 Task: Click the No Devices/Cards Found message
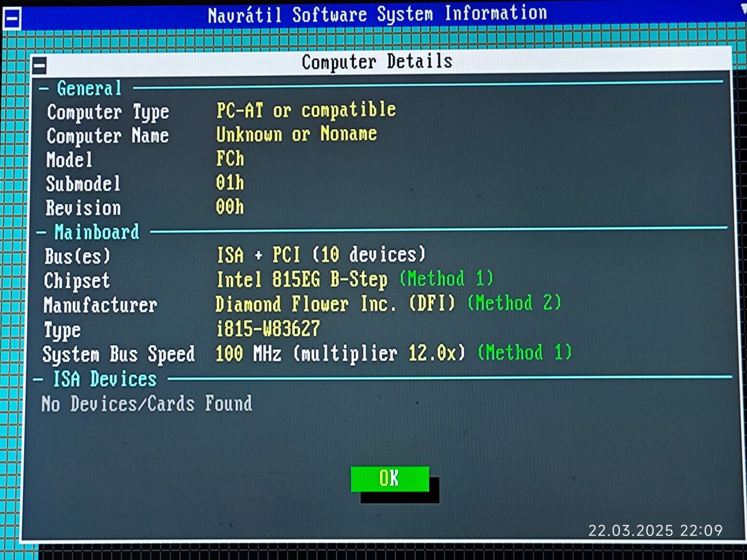tap(147, 403)
